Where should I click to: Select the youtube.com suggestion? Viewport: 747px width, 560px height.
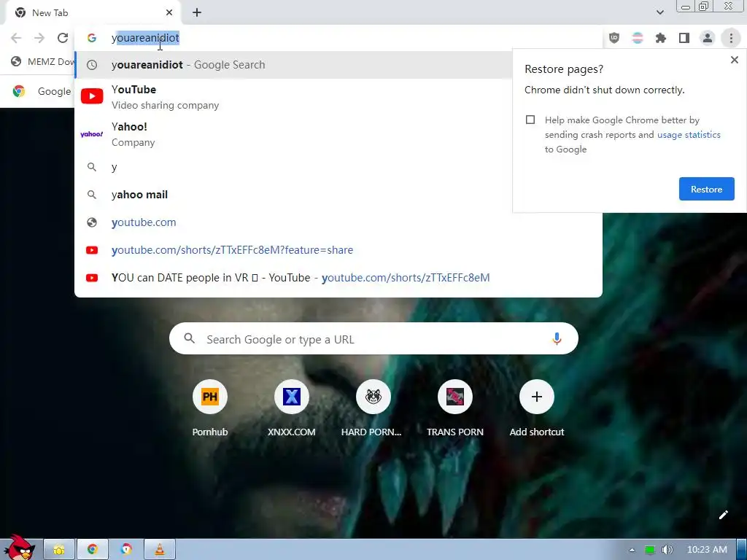338,222
